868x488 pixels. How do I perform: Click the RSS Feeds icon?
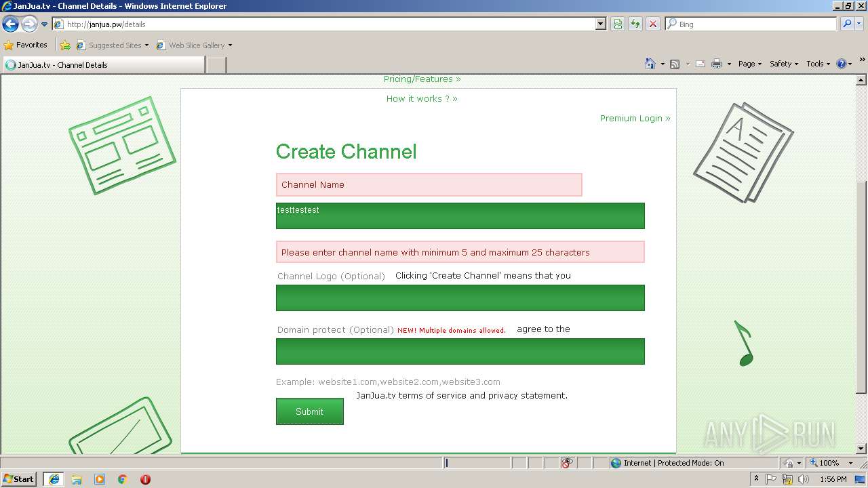point(675,64)
